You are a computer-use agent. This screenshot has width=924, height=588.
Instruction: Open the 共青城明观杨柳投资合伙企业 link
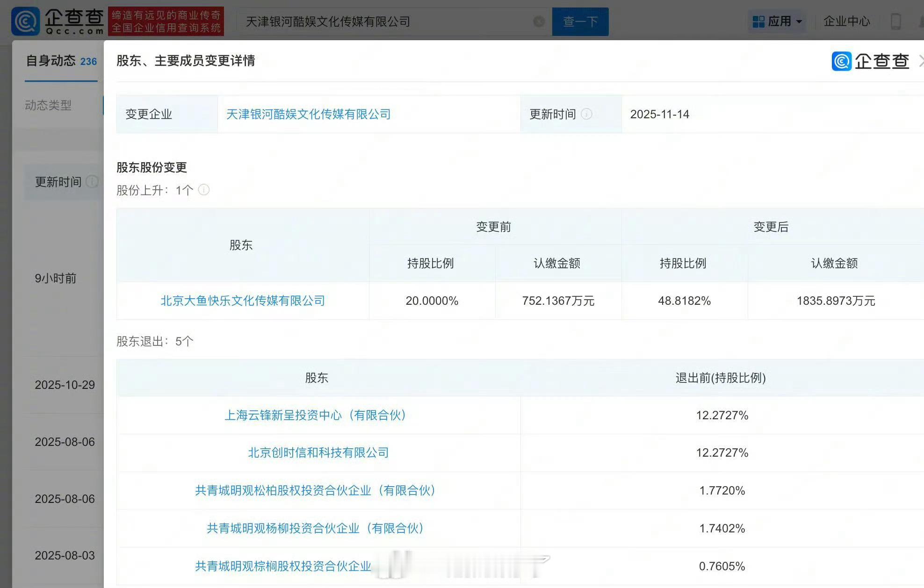(316, 528)
